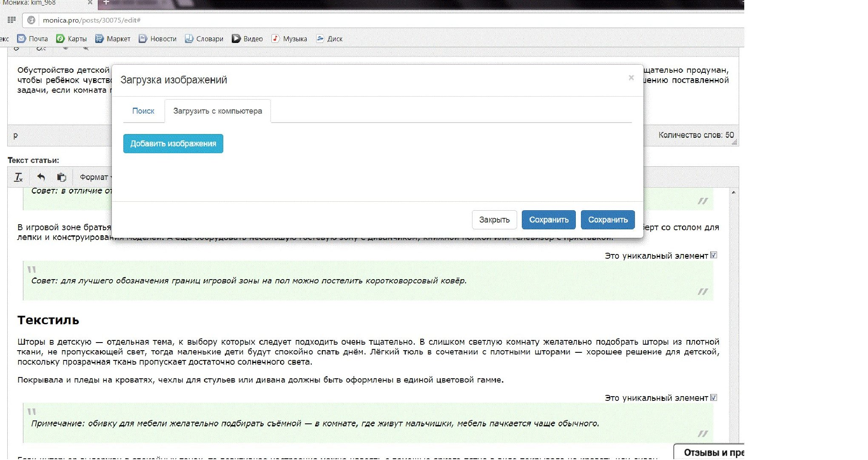
Task: Click the Текстиль heading in the article
Action: pos(48,320)
